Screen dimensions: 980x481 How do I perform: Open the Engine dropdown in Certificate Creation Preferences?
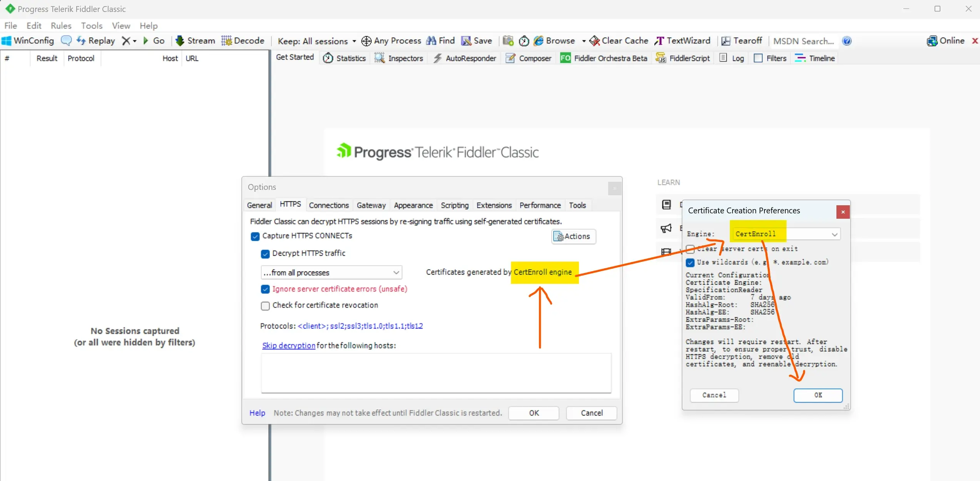coord(835,234)
